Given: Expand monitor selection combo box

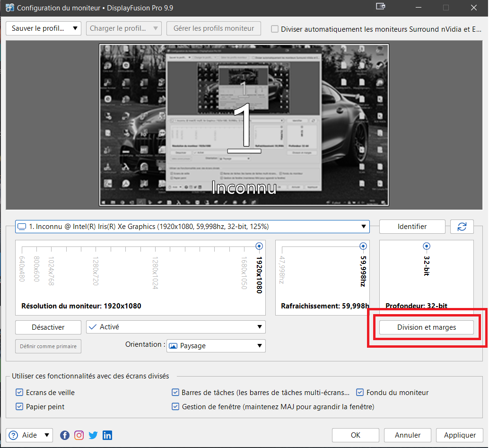Looking at the screenshot, I should pyautogui.click(x=192, y=227).
